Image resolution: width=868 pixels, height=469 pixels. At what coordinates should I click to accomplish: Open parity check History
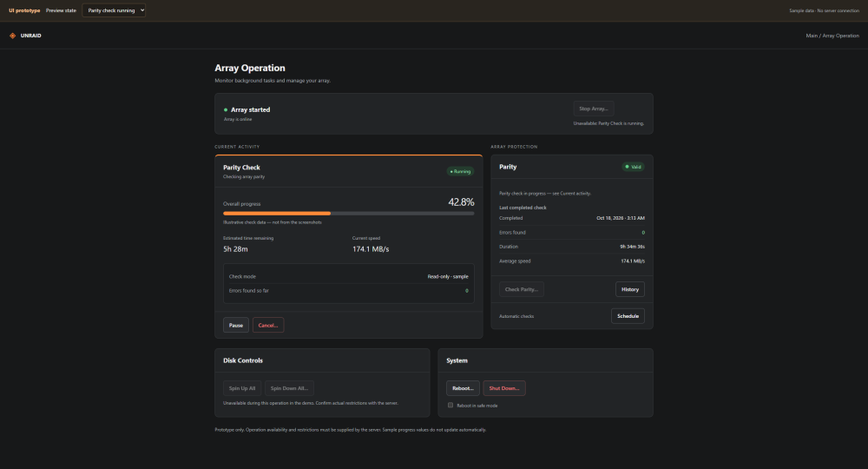pos(630,289)
